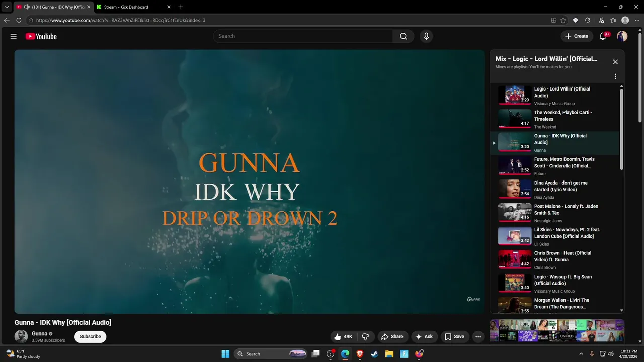Close the Gunna YouTube tab

pyautogui.click(x=89, y=7)
